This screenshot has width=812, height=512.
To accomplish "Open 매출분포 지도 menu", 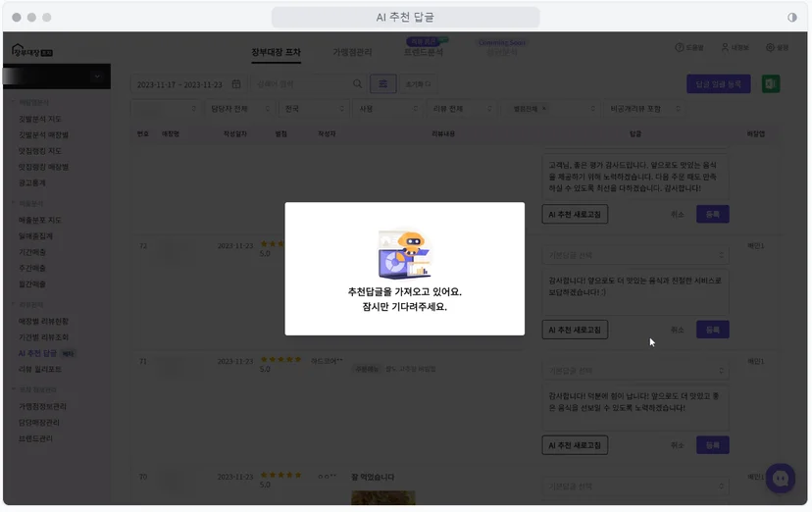I will pyautogui.click(x=40, y=220).
